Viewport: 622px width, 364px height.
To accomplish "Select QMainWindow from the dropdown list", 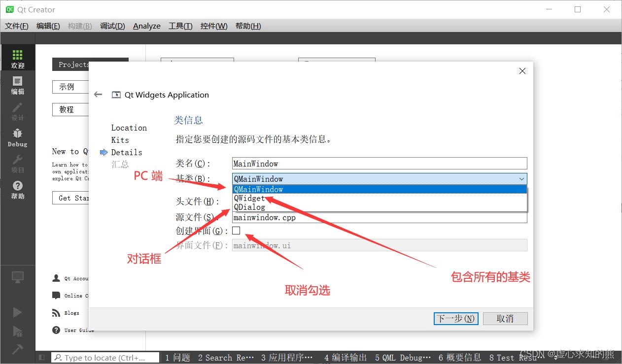I will click(x=380, y=189).
